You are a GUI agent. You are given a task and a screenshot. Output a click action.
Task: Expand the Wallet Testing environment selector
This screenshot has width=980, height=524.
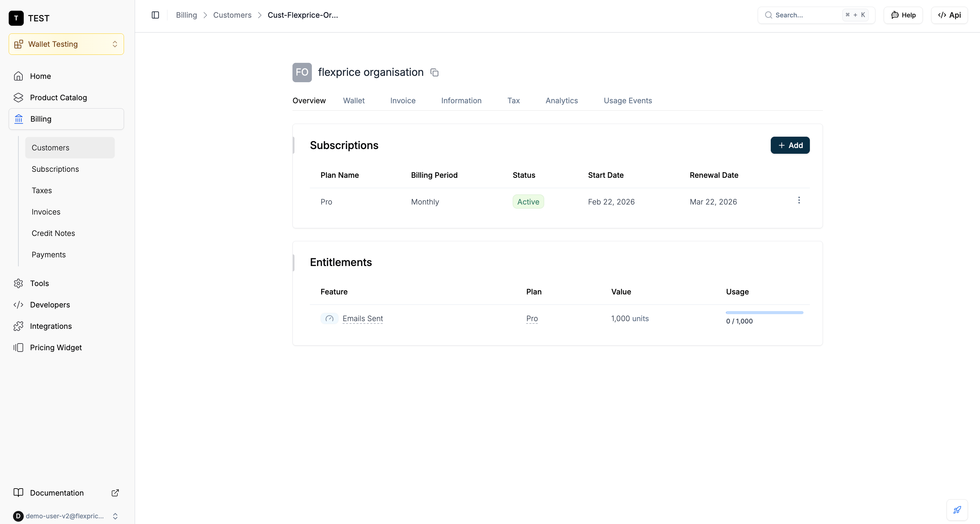66,44
